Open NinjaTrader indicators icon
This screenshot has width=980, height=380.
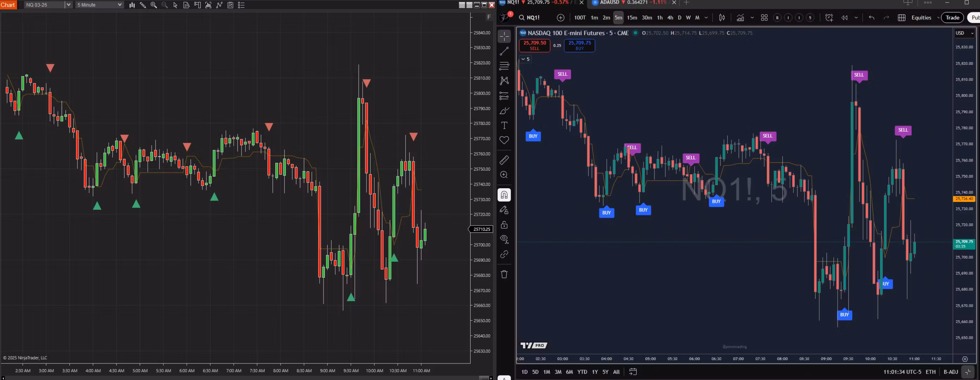pyautogui.click(x=220, y=5)
